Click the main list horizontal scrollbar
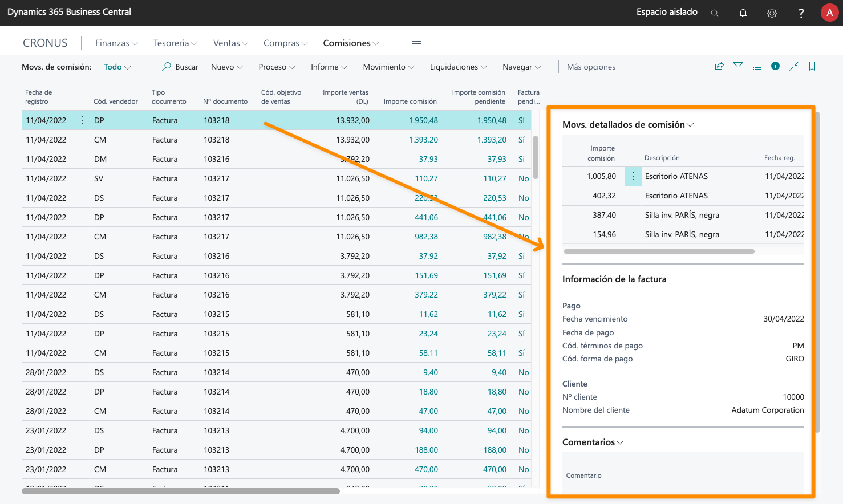The width and height of the screenshot is (843, 504). click(181, 491)
